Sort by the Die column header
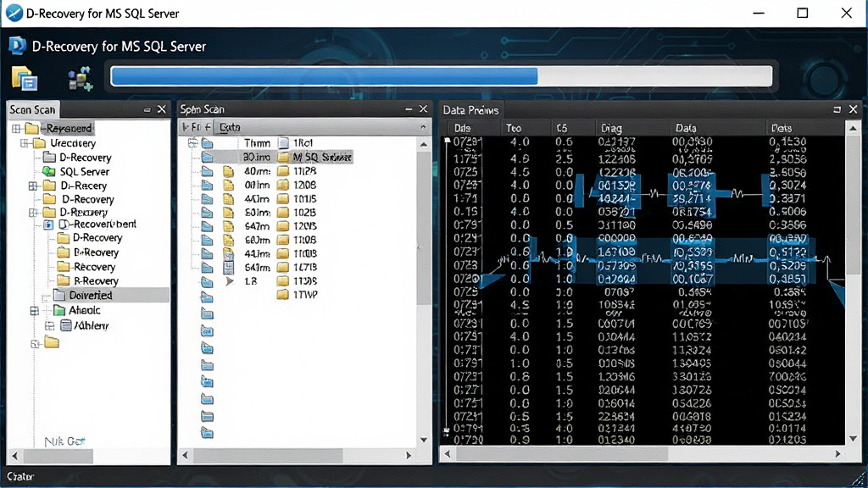Viewport: 868px width, 488px height. click(462, 128)
